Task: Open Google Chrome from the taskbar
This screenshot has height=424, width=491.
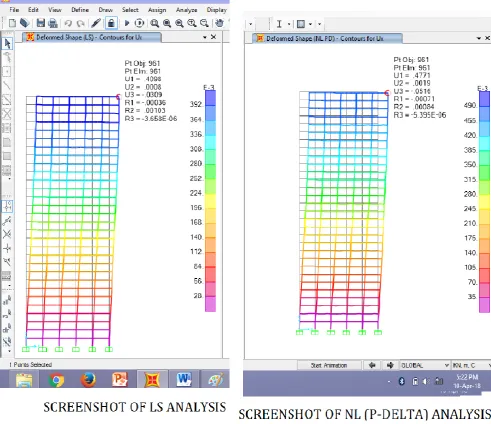Action: [56, 379]
